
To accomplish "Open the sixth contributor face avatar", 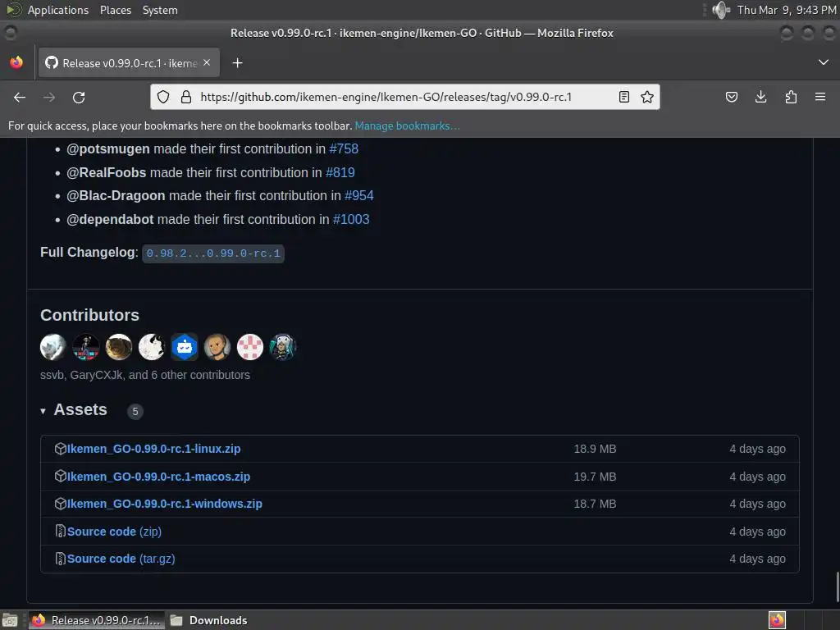I will tap(217, 347).
